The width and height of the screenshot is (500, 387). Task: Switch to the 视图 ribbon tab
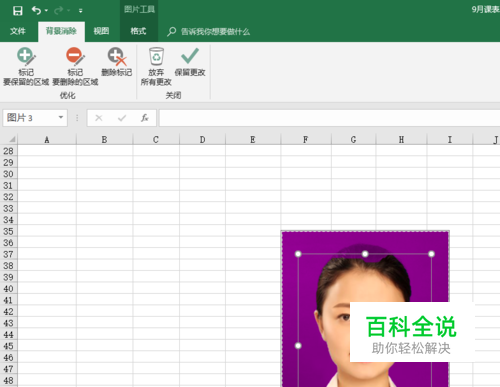(101, 31)
